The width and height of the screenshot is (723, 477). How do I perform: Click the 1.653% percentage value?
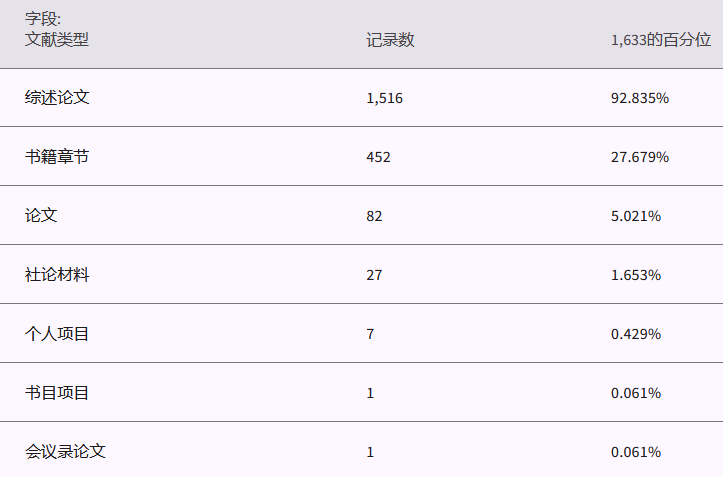click(636, 275)
